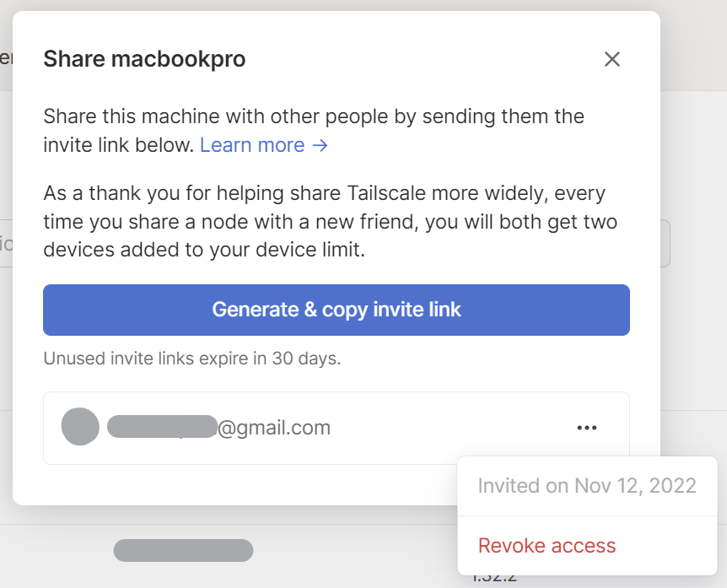Viewport: 727px width, 588px height.
Task: Select Revoke access from the menu
Action: tap(547, 545)
